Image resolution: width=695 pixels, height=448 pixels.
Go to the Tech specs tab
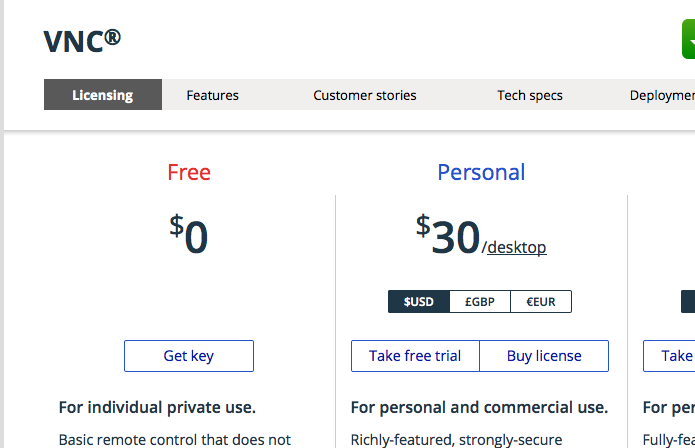point(530,95)
